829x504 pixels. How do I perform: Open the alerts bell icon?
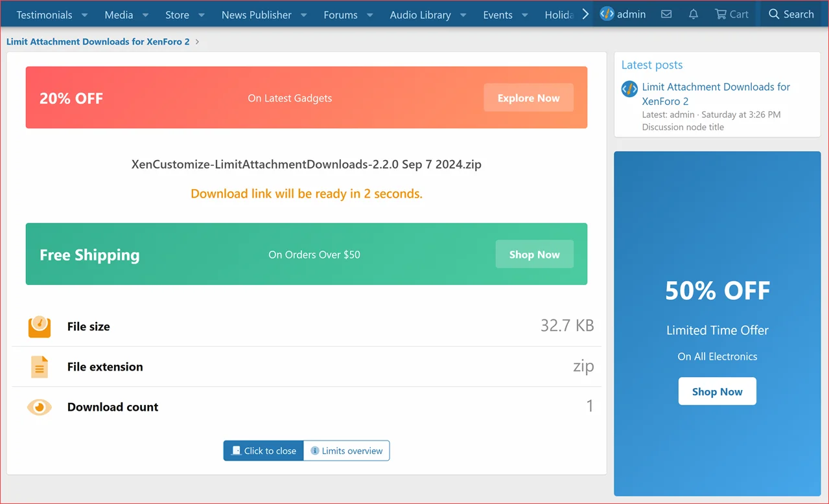pos(693,14)
